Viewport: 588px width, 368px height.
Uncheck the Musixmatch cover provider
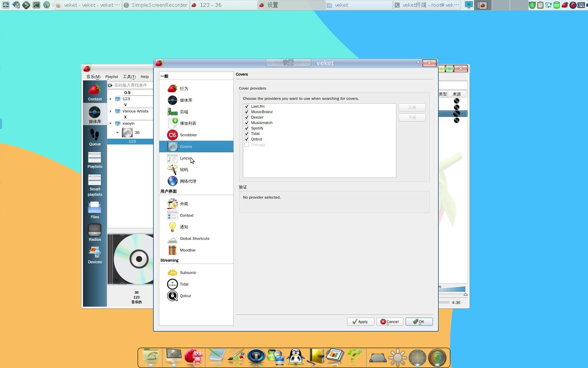coord(247,123)
